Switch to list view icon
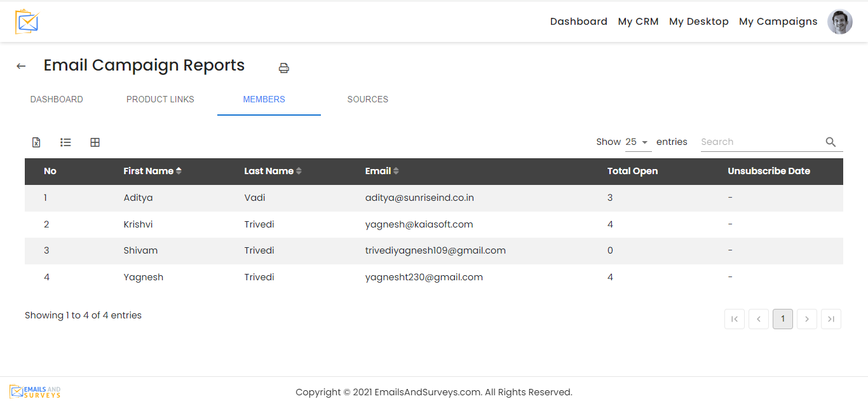Viewport: 868px width, 408px height. (65, 142)
